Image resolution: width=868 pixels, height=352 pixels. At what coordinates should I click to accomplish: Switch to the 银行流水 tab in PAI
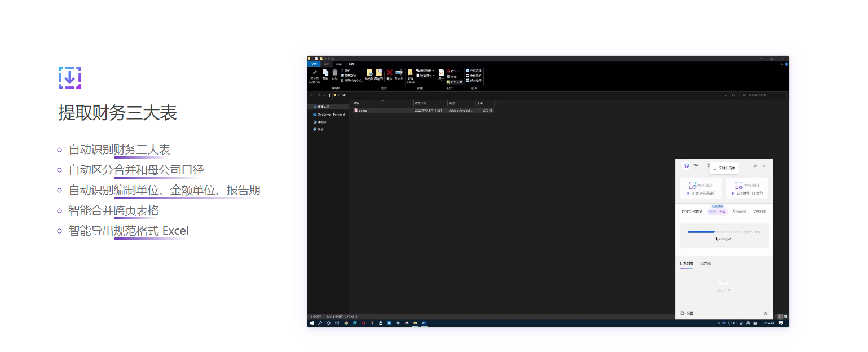pos(739,212)
